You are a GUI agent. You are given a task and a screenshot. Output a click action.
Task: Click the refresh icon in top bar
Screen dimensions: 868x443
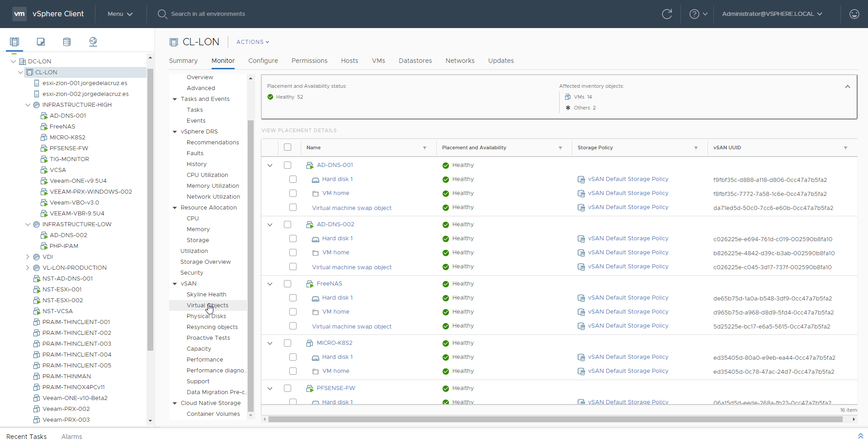667,14
